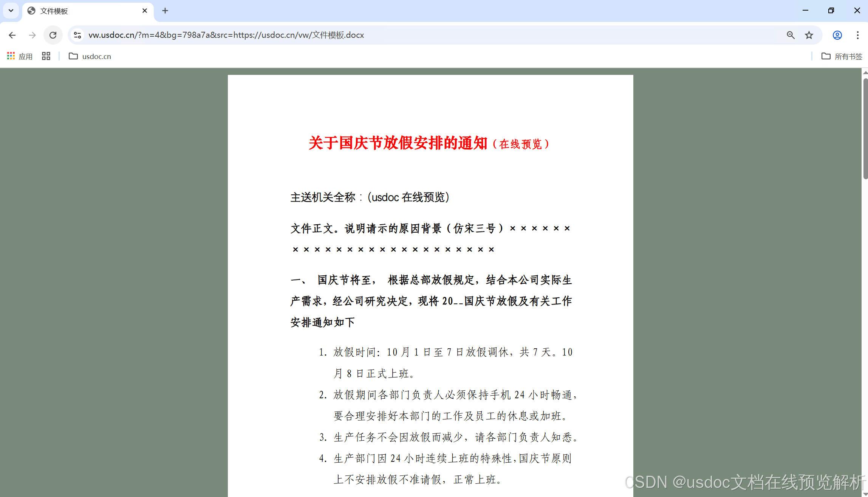Click inside the address bar URL

226,35
